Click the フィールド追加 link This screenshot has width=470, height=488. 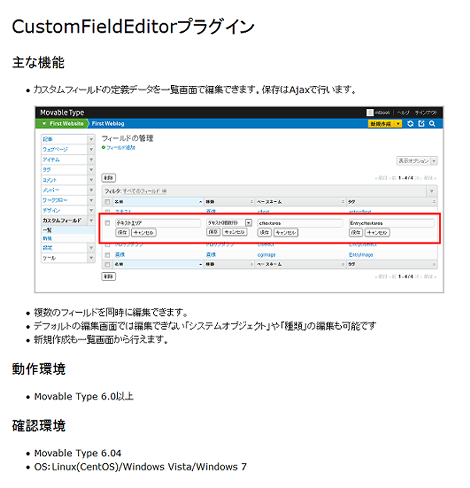(x=121, y=147)
